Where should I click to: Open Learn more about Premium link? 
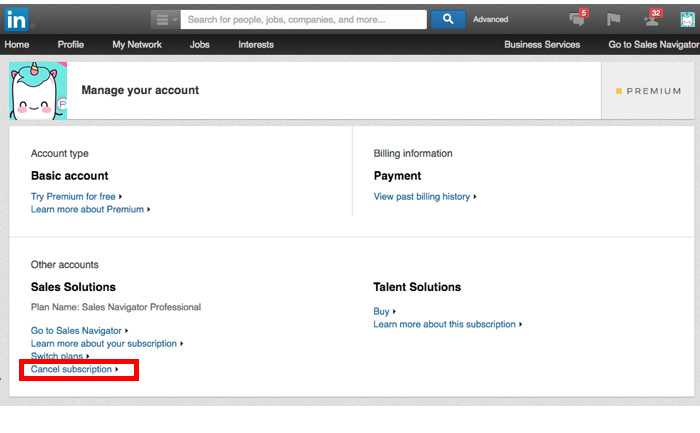[90, 209]
